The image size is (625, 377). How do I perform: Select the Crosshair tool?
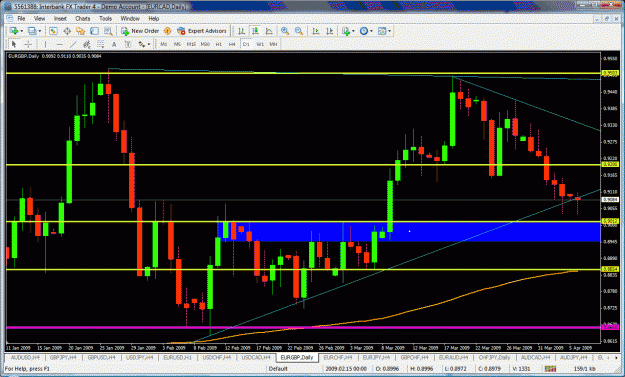(28, 44)
